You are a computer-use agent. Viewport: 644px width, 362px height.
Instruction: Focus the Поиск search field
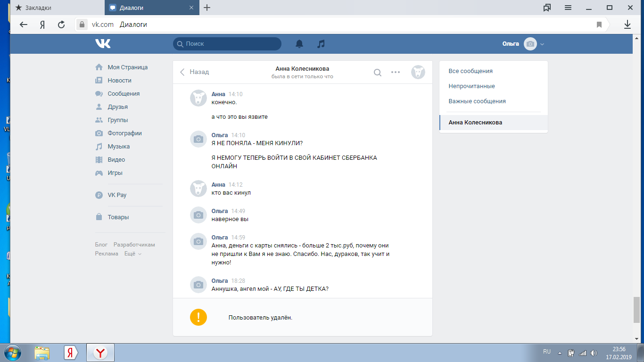(227, 44)
